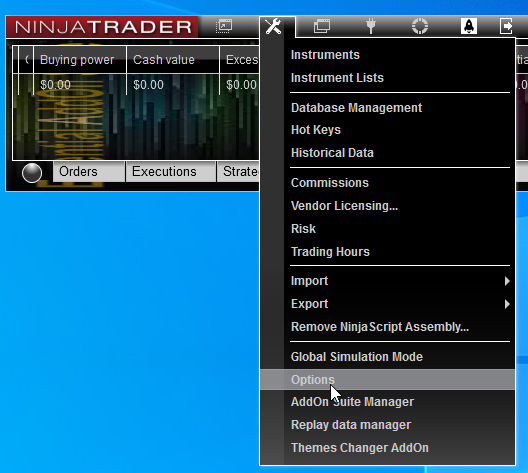The height and width of the screenshot is (473, 528).
Task: Open Instruments from the Tools menu
Action: tap(387, 55)
